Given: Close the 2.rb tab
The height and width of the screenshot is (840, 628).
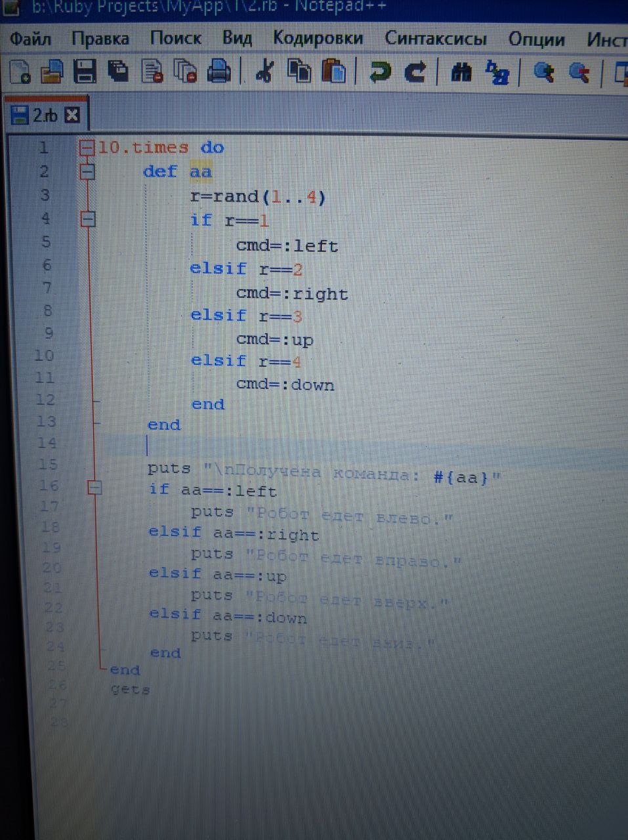Looking at the screenshot, I should [72, 115].
